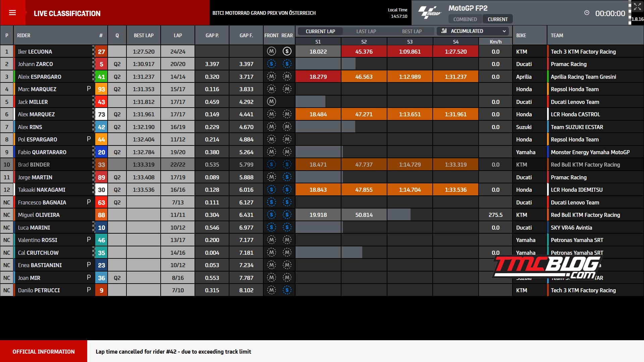
Task: Click Alex Marquez's rear tyre icon
Action: pos(287,114)
